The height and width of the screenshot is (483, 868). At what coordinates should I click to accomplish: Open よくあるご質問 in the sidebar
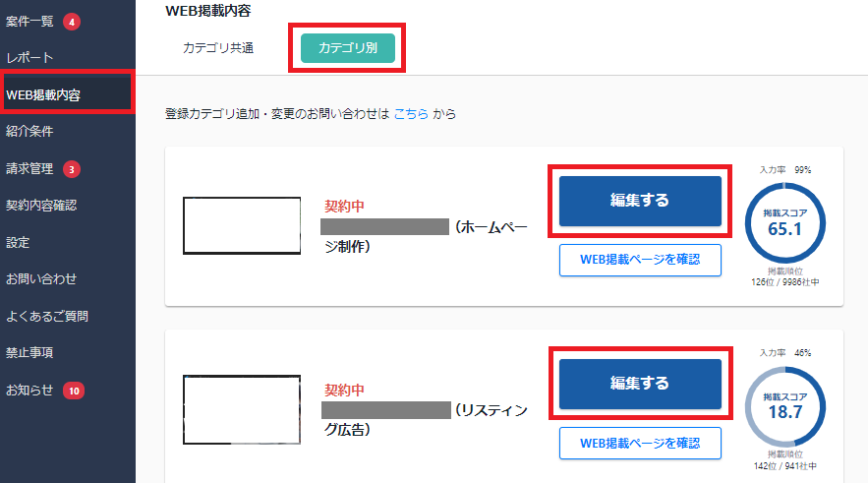coord(47,317)
